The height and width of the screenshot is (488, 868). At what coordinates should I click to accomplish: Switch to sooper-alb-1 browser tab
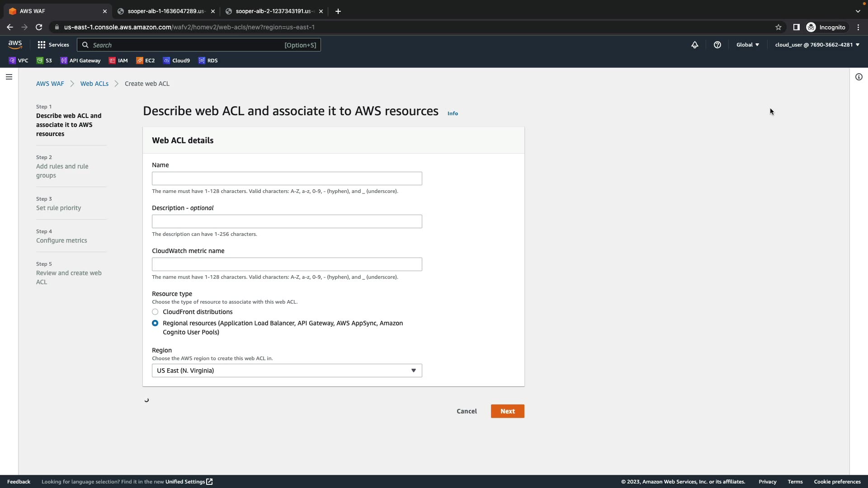tap(166, 11)
